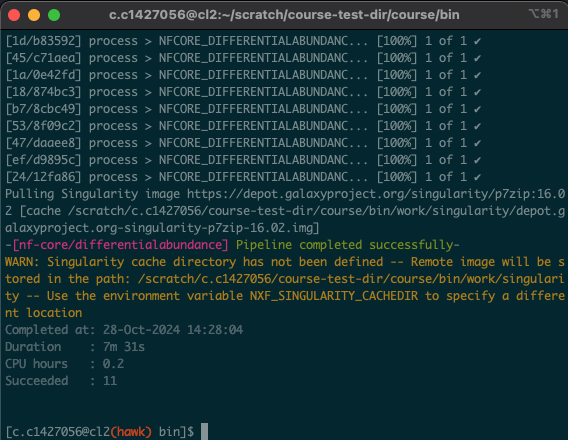Click the 'WARN:' label in the warning
This screenshot has height=440, width=568.
click(x=22, y=262)
